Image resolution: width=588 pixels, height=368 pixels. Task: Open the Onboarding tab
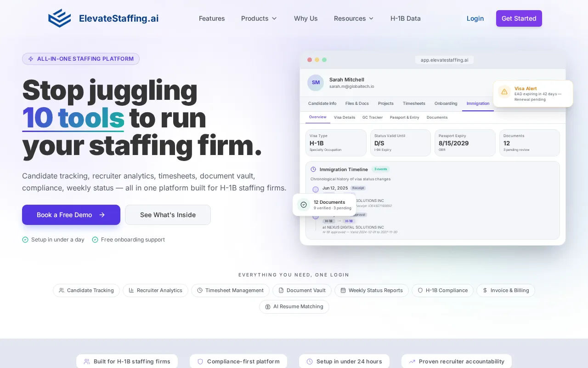click(x=446, y=103)
